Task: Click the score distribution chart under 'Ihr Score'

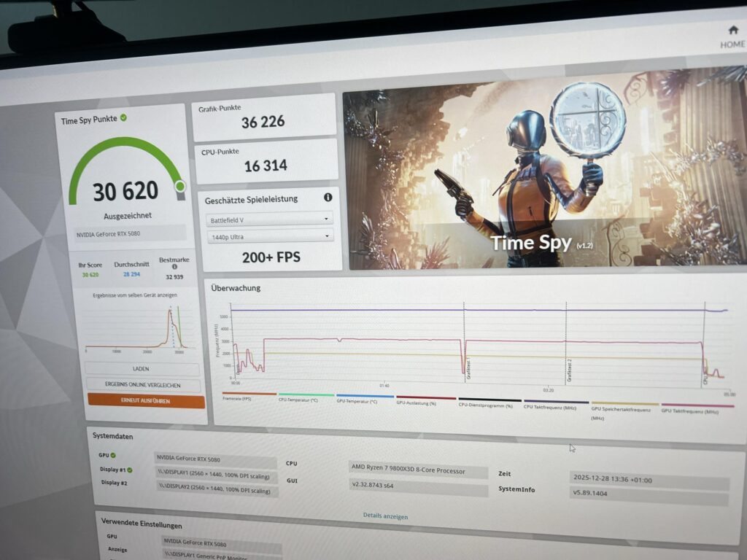Action: (x=139, y=329)
